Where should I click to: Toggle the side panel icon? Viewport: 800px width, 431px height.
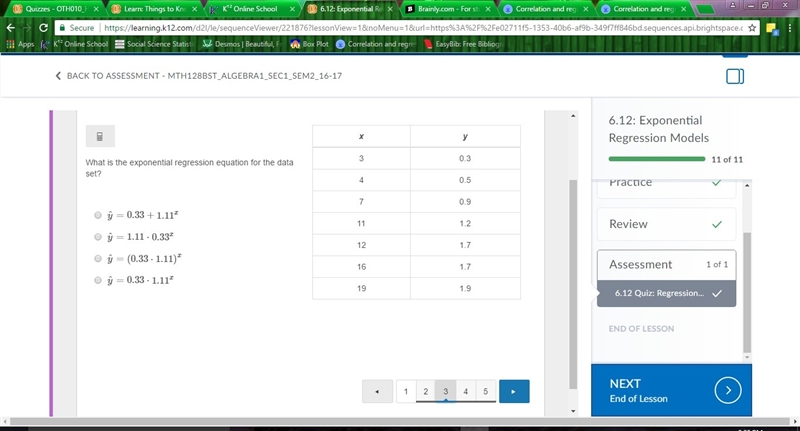coord(735,76)
